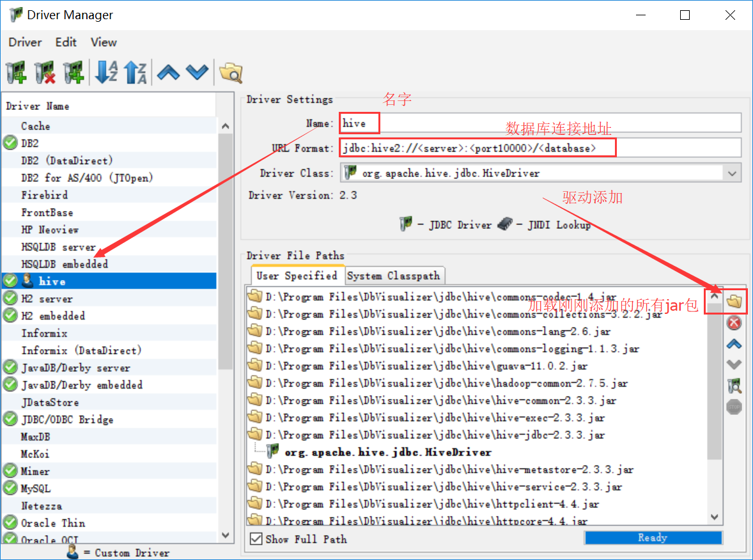Click folder icon of httpclient-4.4.jar

point(255,504)
